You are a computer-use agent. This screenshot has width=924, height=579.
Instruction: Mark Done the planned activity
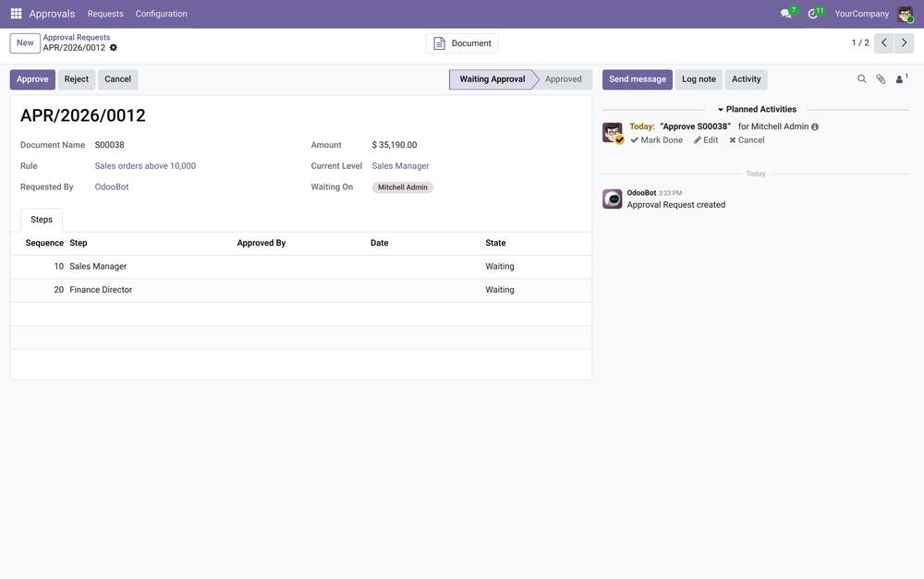[x=656, y=140]
